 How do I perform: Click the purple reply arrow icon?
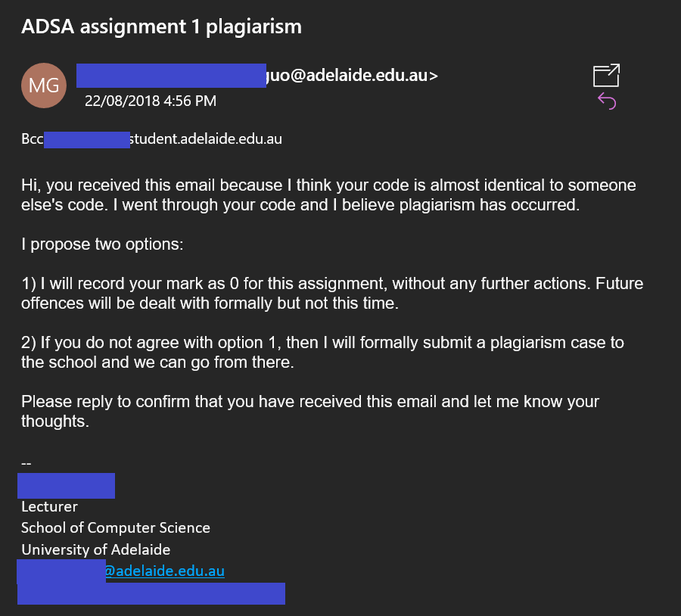607,101
